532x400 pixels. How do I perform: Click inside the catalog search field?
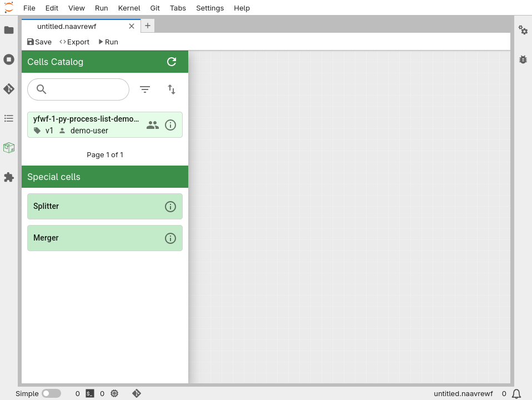[78, 89]
